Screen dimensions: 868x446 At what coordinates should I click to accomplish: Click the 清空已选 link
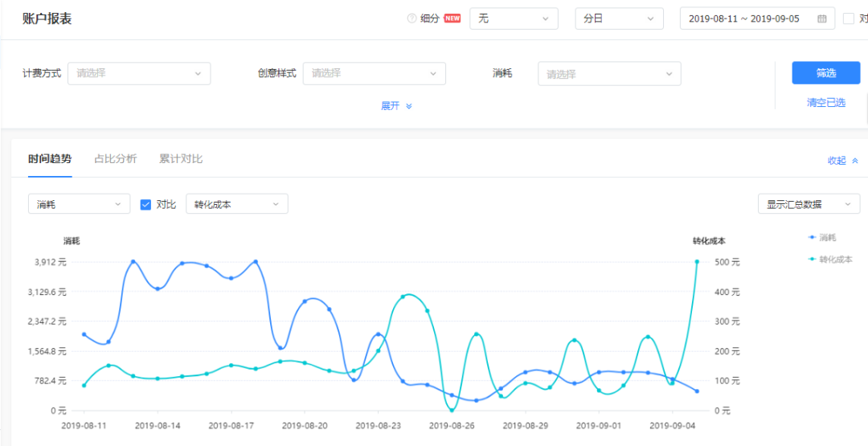[825, 103]
